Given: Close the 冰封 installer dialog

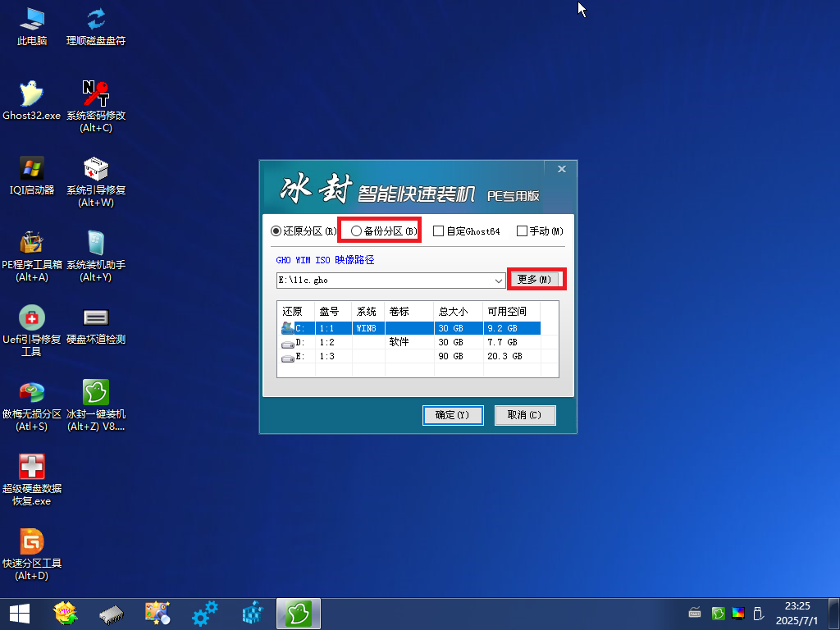Looking at the screenshot, I should [561, 169].
